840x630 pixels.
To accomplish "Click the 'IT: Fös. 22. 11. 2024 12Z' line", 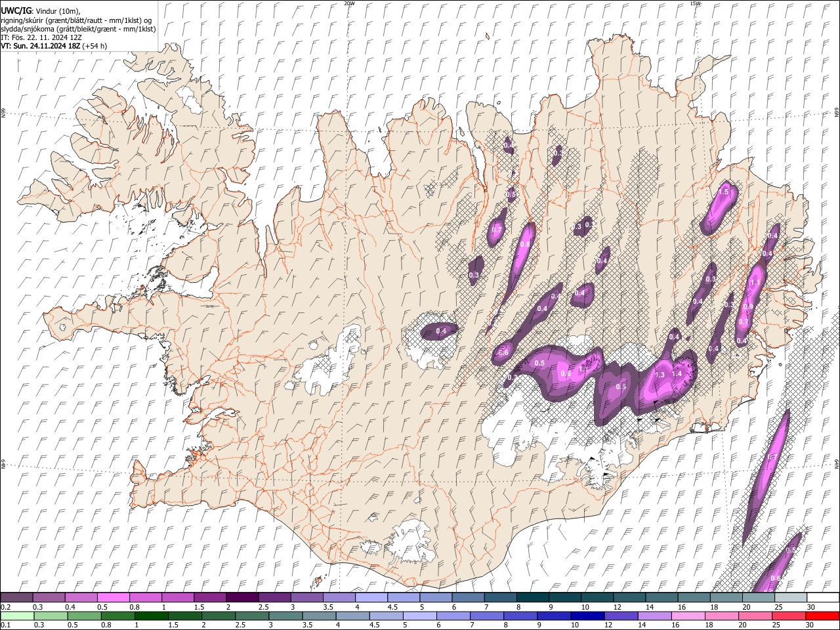I will (x=41, y=37).
